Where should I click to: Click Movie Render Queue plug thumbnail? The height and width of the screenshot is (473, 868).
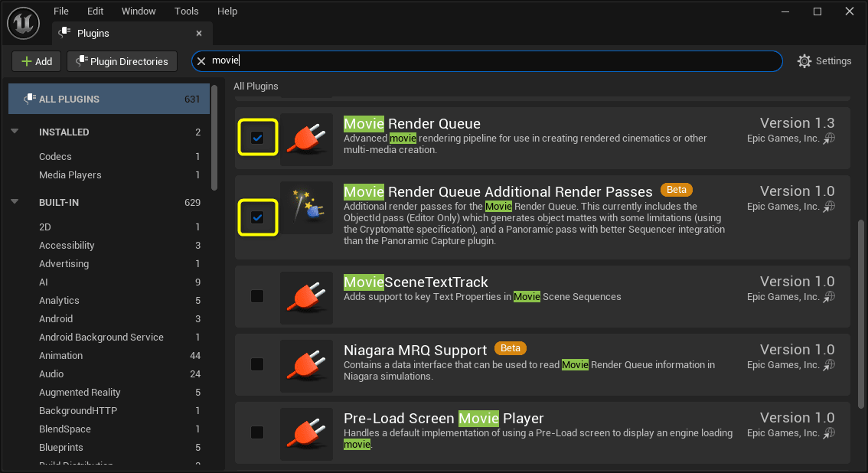pyautogui.click(x=306, y=139)
